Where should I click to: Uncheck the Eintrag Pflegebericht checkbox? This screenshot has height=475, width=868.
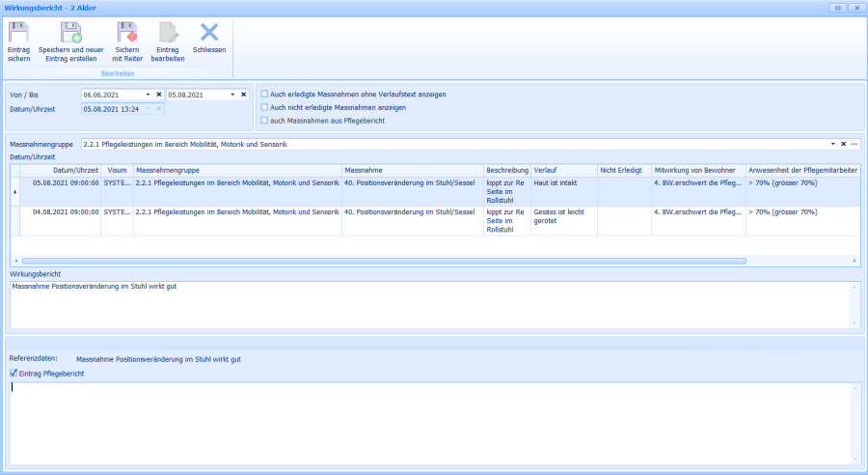[x=13, y=374]
